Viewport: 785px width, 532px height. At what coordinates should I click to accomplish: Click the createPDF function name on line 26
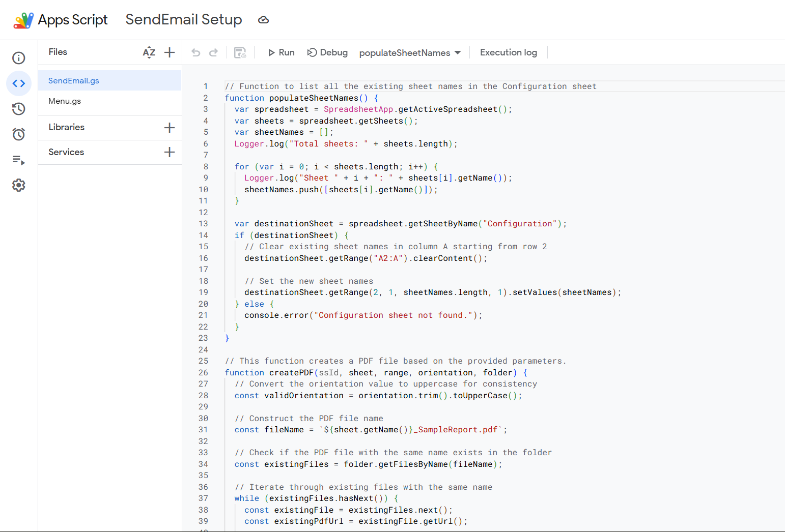(291, 373)
